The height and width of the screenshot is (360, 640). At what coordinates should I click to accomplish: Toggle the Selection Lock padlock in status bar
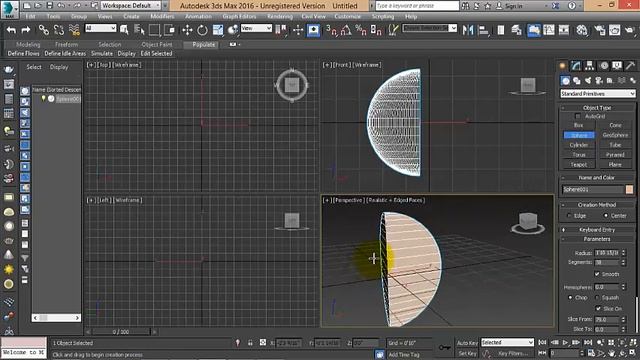(x=250, y=343)
